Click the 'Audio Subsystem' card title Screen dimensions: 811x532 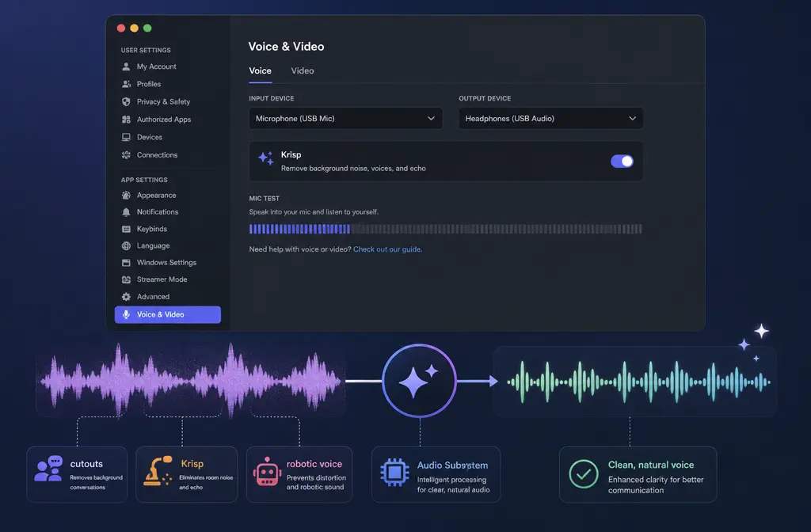click(452, 465)
